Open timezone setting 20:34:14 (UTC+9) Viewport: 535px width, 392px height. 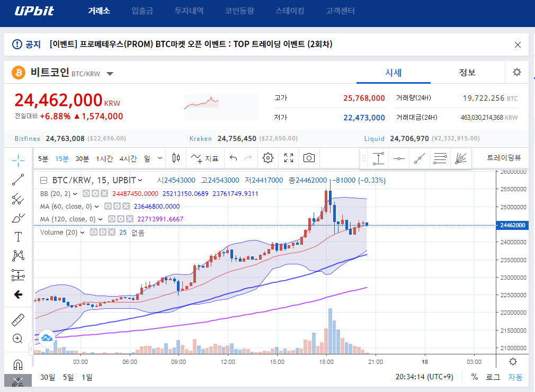(x=424, y=377)
